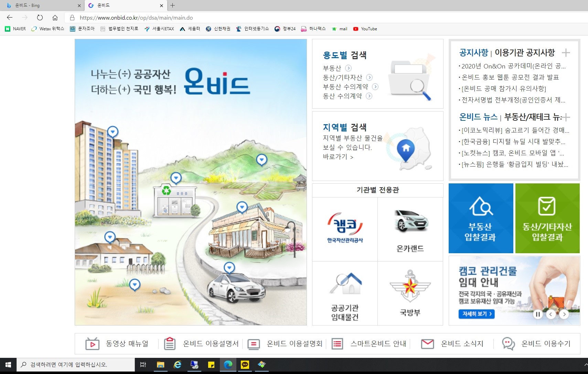Open the [온비드 공매 참가시 유의사항] notice
588x374 pixels.
[504, 89]
